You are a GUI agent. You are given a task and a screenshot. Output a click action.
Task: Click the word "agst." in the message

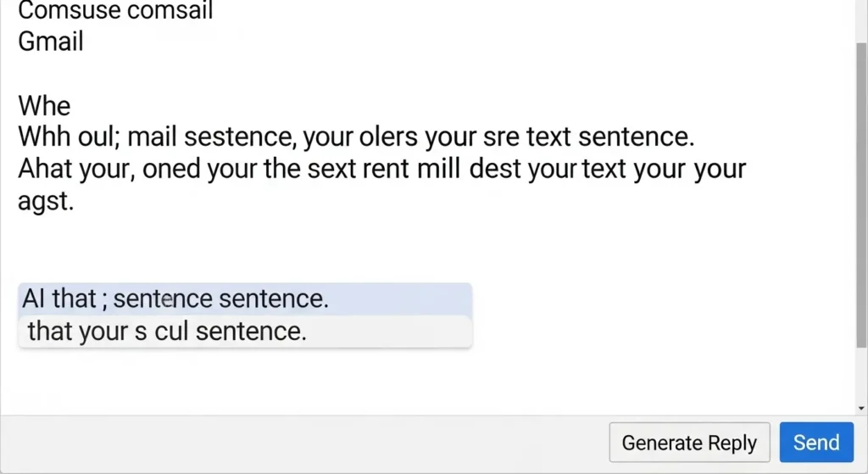[x=46, y=202]
